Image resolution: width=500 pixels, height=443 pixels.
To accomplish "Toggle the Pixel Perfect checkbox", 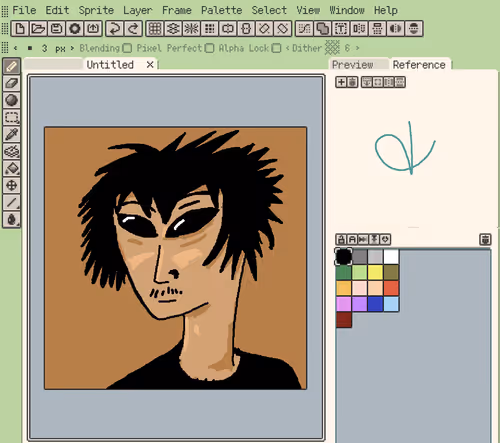I will coord(209,48).
